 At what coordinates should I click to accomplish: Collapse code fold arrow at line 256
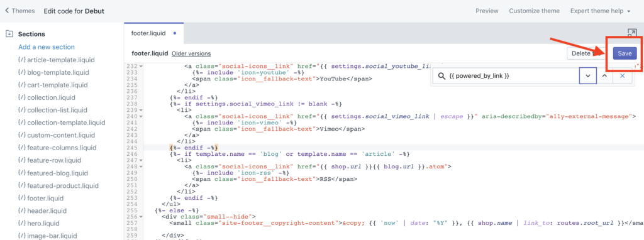[141, 217]
